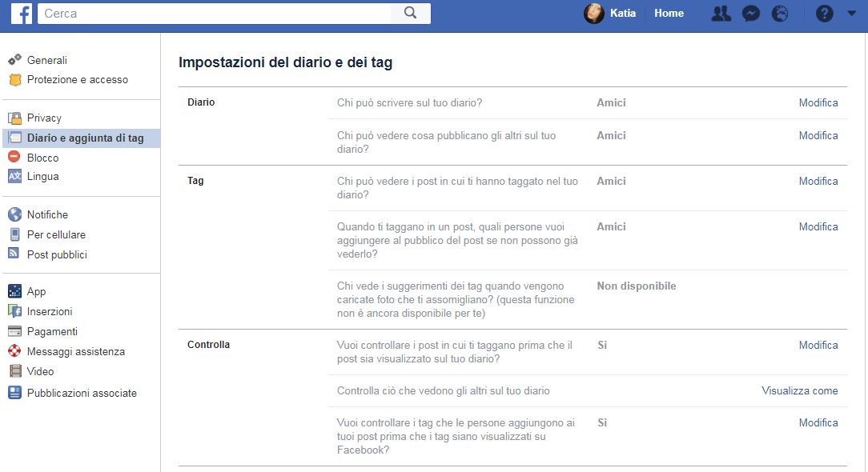
Task: Click the Blocco sidebar icon
Action: pyautogui.click(x=14, y=157)
